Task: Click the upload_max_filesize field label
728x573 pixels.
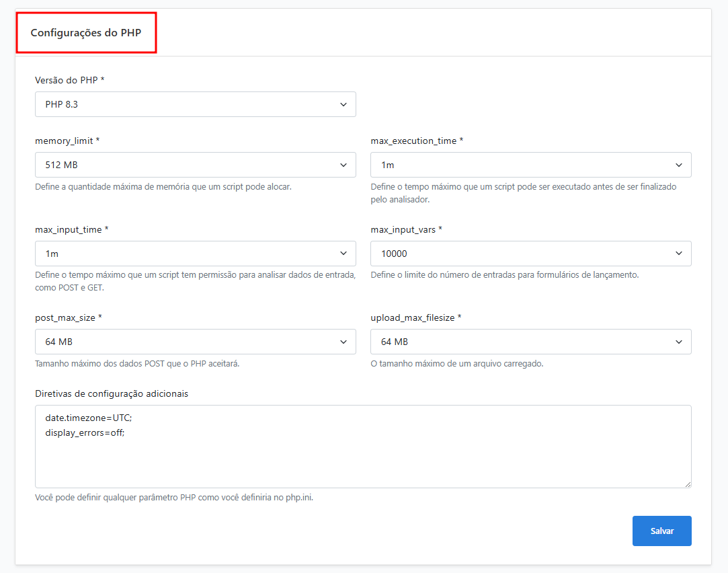Action: (x=415, y=317)
